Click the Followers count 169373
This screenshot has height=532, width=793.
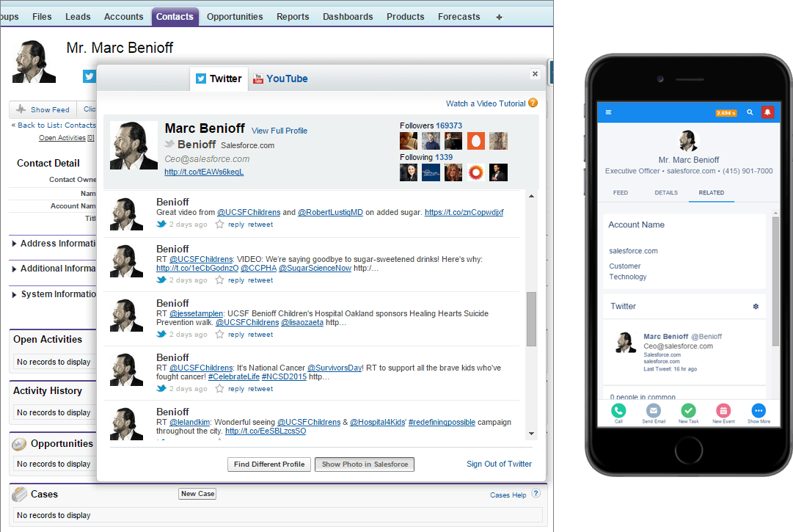[x=449, y=125]
